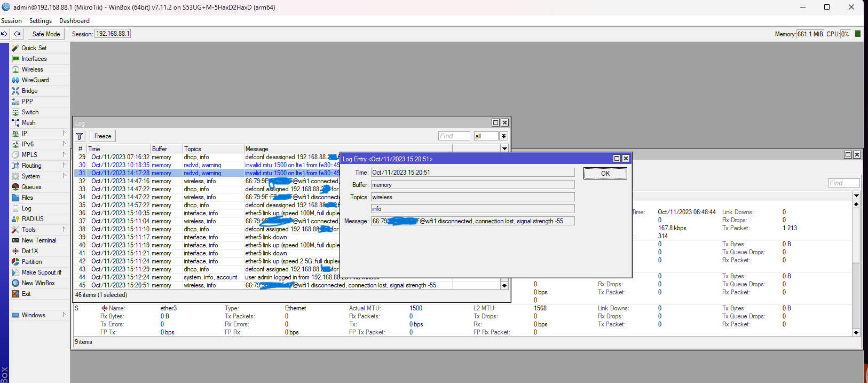
Task: Open the Log window filter icon
Action: (80, 136)
